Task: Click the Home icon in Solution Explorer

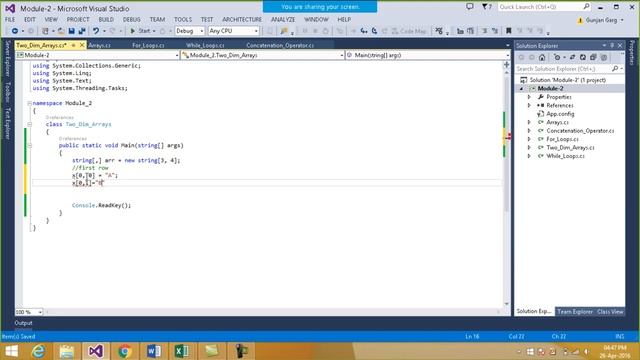Action: (x=542, y=58)
